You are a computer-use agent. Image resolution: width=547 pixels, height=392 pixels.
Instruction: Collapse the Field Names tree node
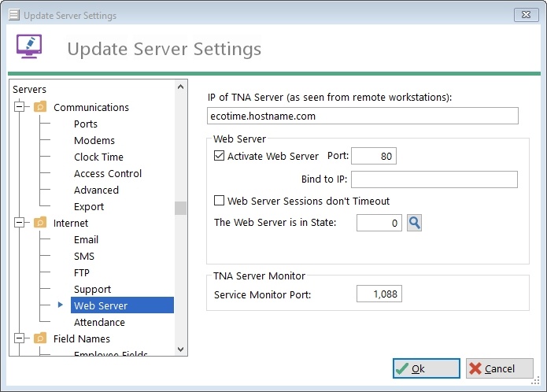(20, 338)
